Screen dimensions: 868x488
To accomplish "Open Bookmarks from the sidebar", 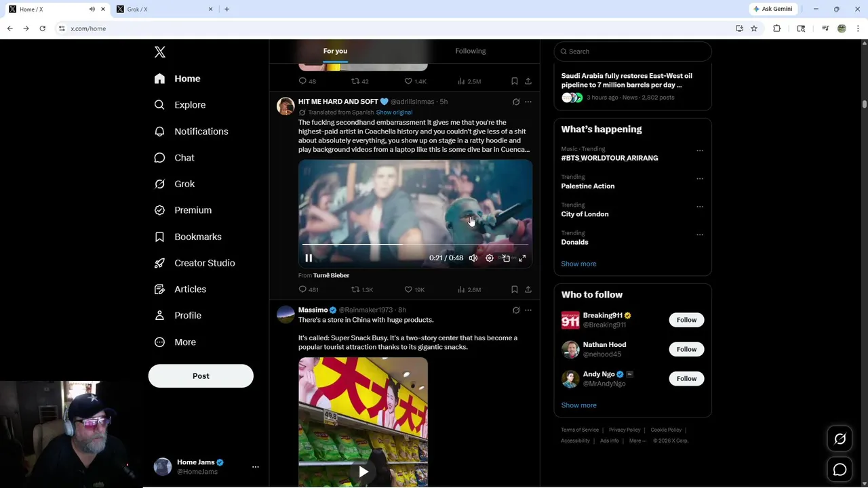I will pos(188,237).
